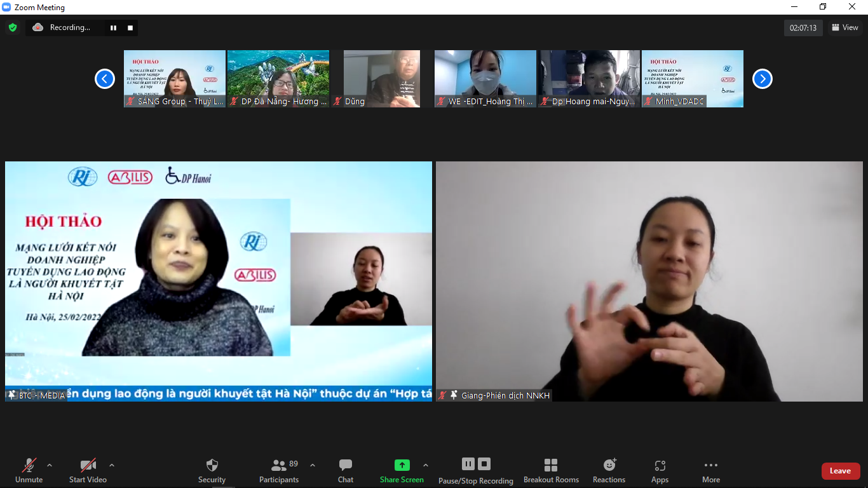Click the meeting timer 02:07:13
This screenshot has width=868, height=488.
tap(803, 28)
